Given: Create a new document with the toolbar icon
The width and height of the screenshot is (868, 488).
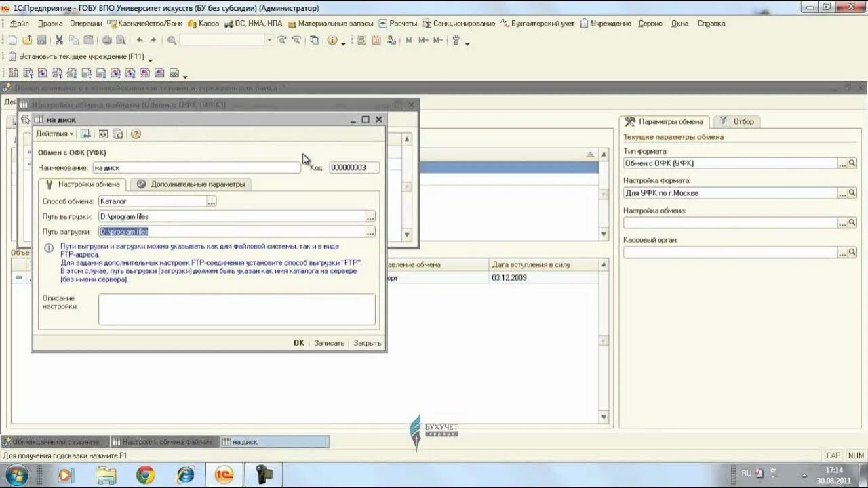Looking at the screenshot, I should [x=12, y=41].
